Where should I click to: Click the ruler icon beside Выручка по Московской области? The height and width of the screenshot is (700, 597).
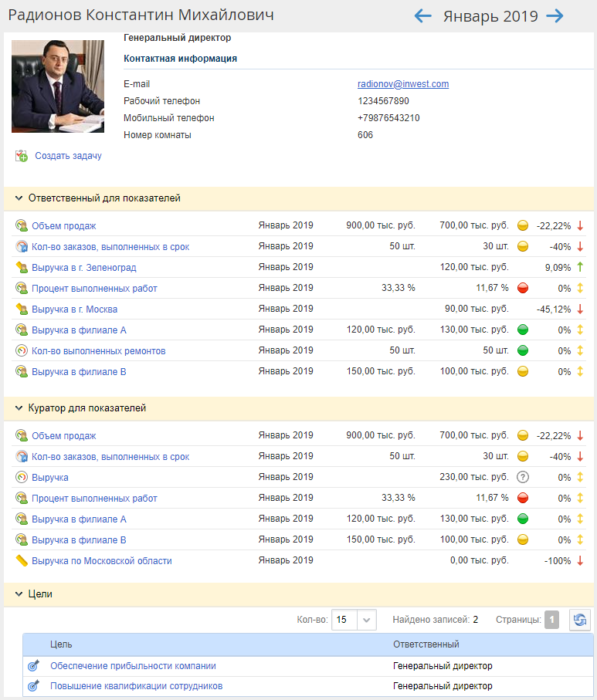[x=22, y=561]
